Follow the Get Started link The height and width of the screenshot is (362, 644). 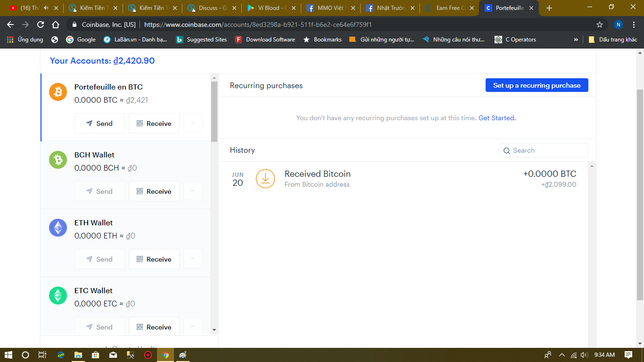497,118
